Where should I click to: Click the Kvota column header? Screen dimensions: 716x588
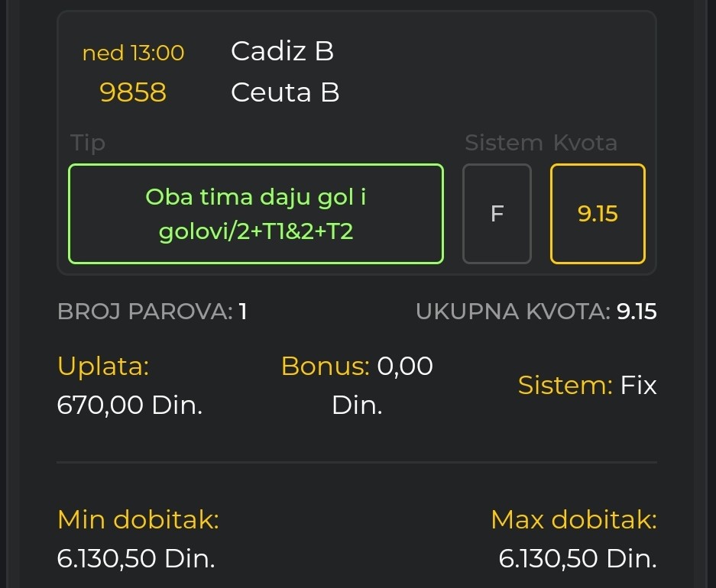pos(585,143)
